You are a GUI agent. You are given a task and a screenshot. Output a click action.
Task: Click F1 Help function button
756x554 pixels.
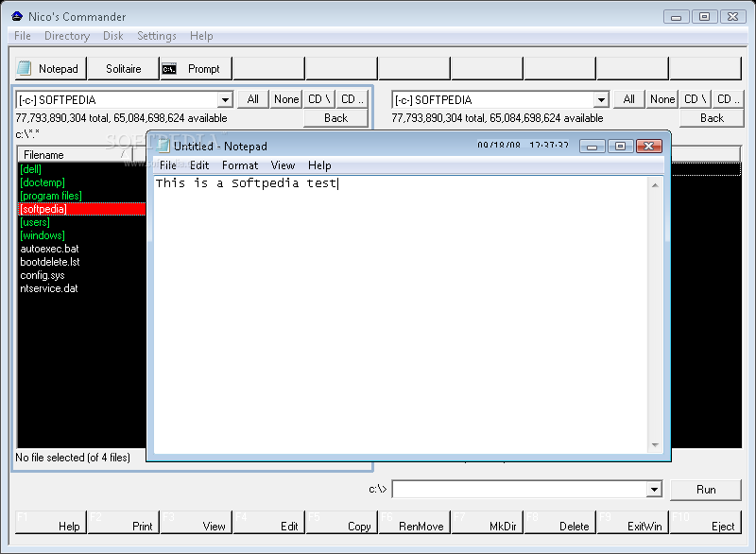[x=51, y=522]
